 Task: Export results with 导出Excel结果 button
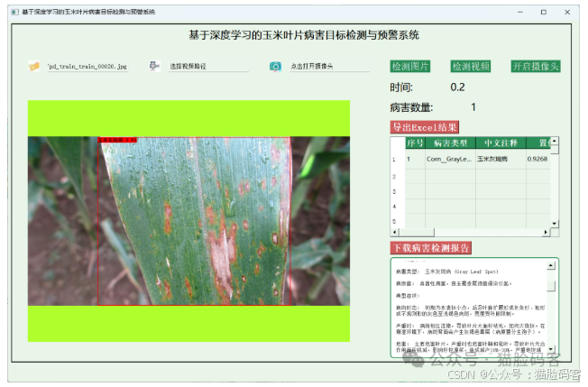pos(425,127)
